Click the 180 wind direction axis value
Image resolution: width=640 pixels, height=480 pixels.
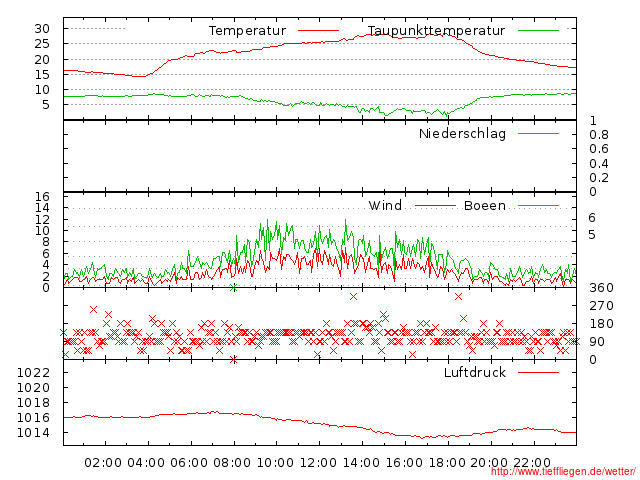601,324
